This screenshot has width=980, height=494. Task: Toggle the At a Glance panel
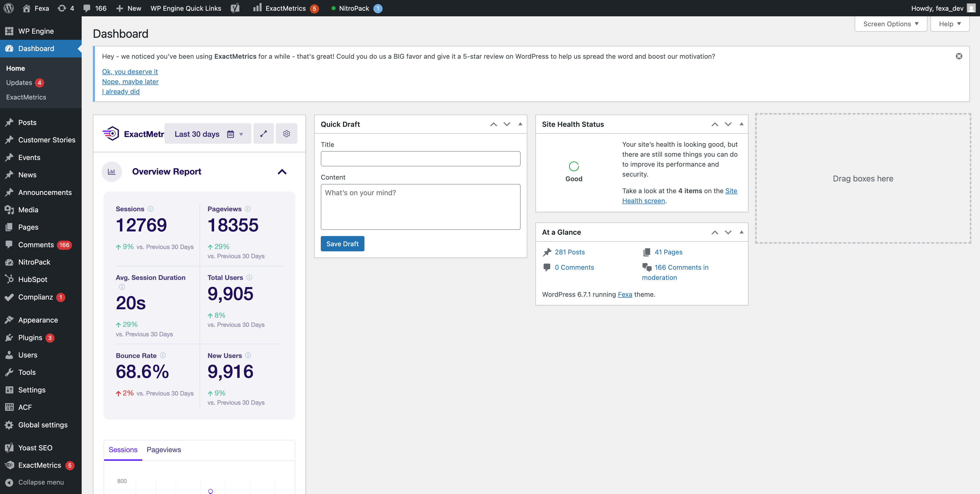[741, 232]
